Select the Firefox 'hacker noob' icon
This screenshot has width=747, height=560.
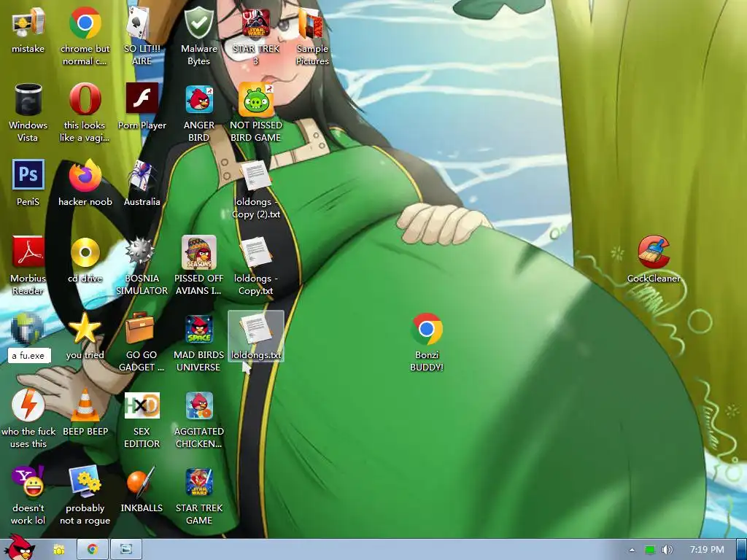click(85, 175)
